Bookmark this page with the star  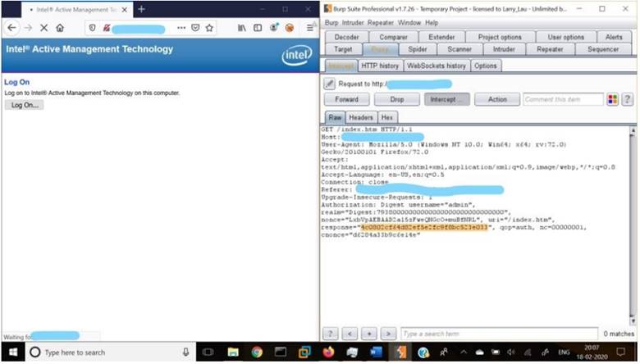[209, 28]
